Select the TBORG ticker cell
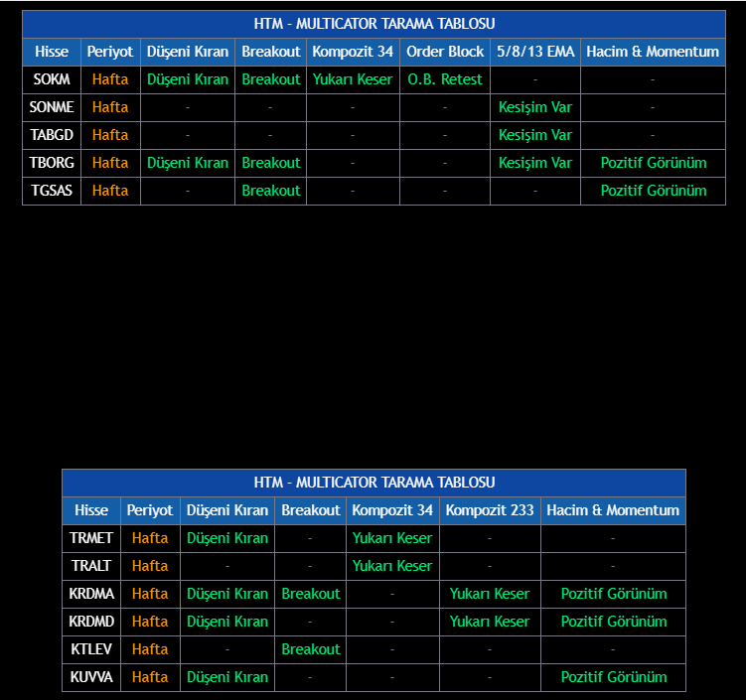746x700 pixels. point(52,163)
